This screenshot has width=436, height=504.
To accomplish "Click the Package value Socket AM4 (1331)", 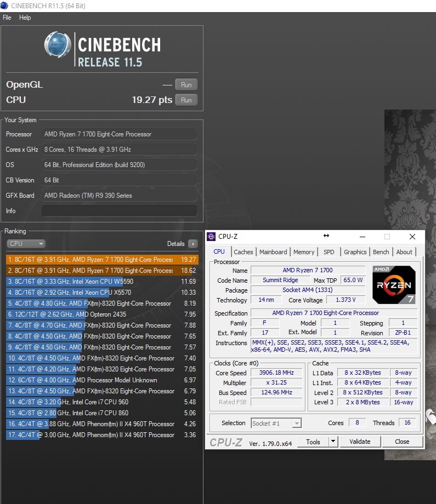I will point(308,290).
